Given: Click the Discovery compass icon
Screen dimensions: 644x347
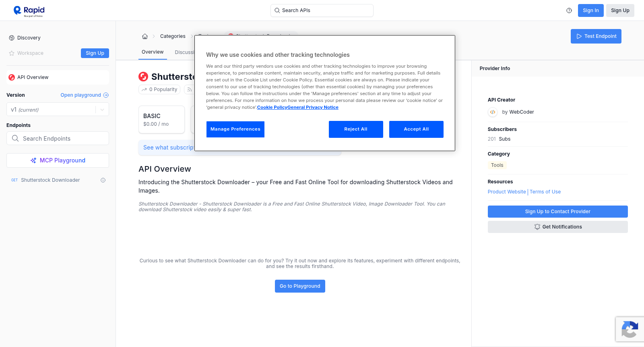Looking at the screenshot, I should 12,38.
